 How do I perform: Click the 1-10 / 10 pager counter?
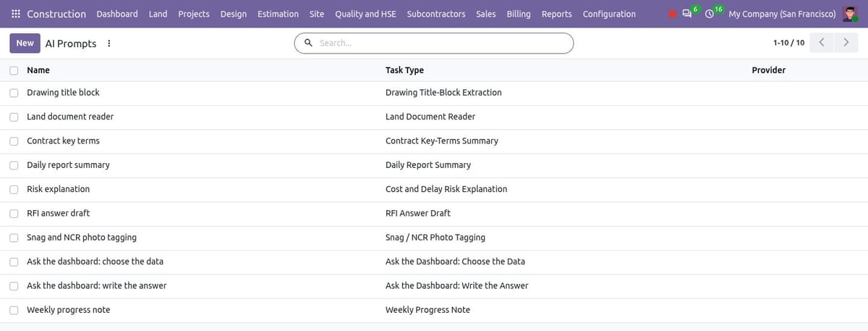click(x=788, y=43)
